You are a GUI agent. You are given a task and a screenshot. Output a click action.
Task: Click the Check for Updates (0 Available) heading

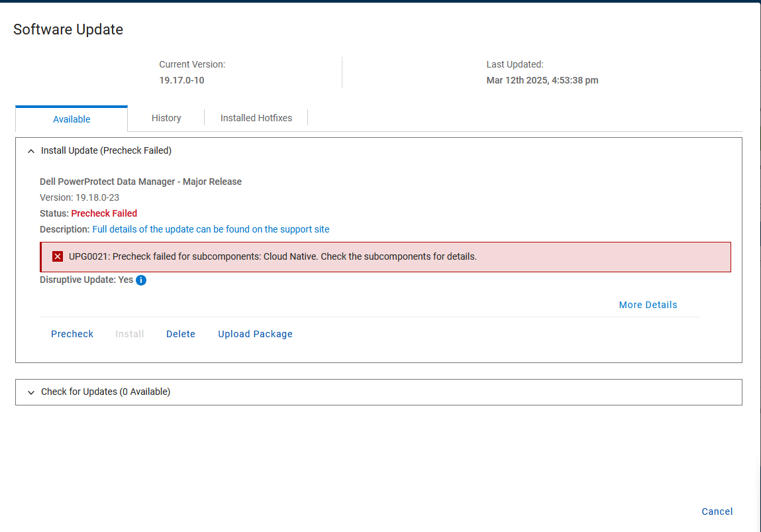click(105, 392)
